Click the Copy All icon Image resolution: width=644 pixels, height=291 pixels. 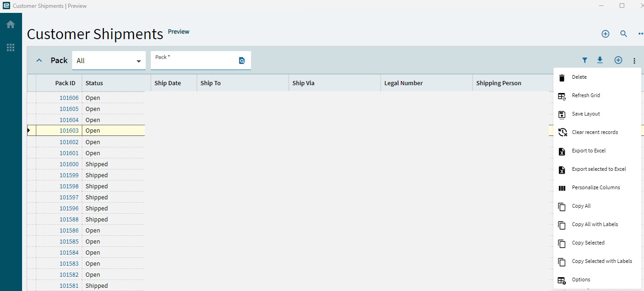tap(562, 207)
